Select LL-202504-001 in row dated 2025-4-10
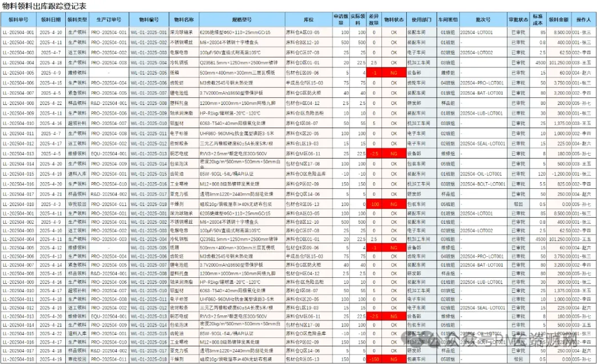 (x=18, y=33)
